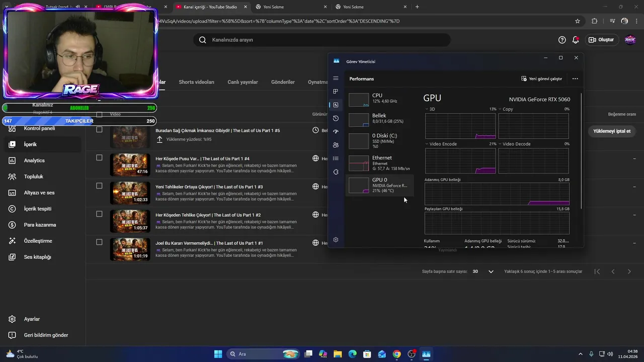Open Özelleştirme in YouTube Studio sidebar
Image resolution: width=644 pixels, height=362 pixels.
tap(43, 241)
